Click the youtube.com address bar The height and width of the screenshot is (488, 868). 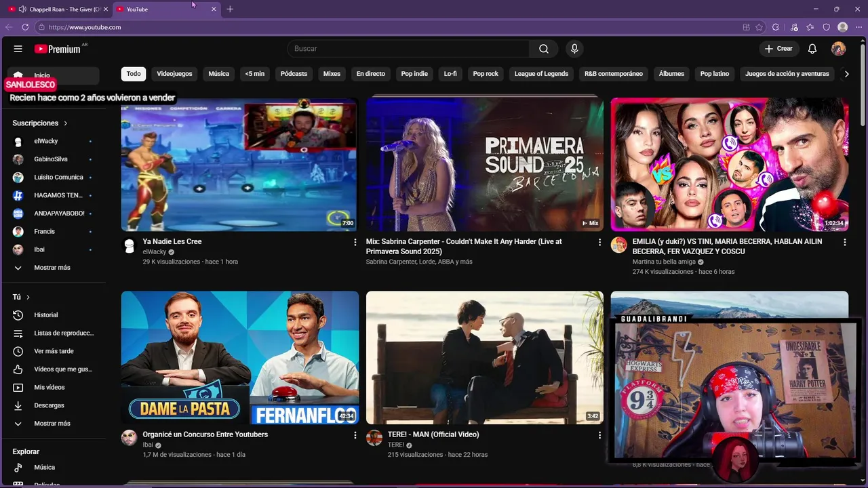[387, 27]
